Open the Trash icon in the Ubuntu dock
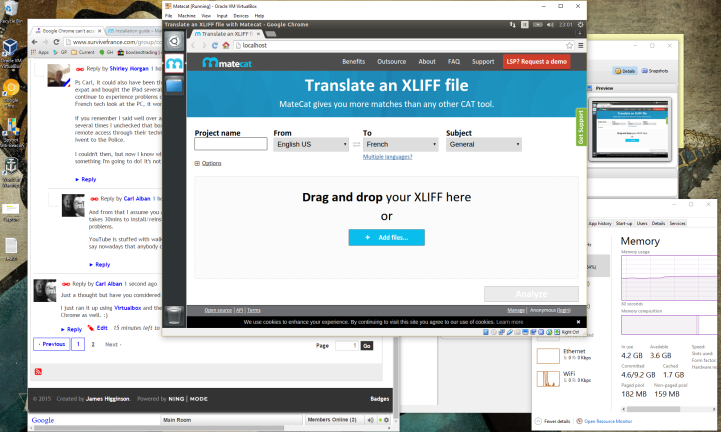721x432 pixels. [x=174, y=315]
